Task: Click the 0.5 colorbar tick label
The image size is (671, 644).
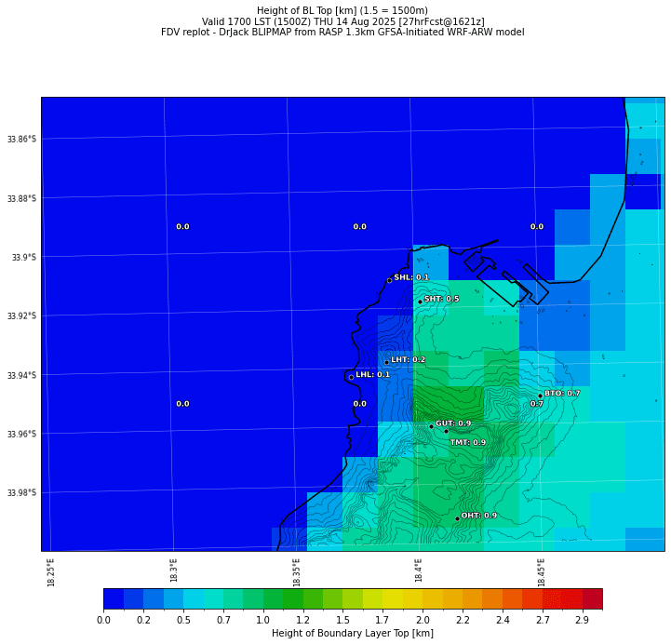Action: 183,620
